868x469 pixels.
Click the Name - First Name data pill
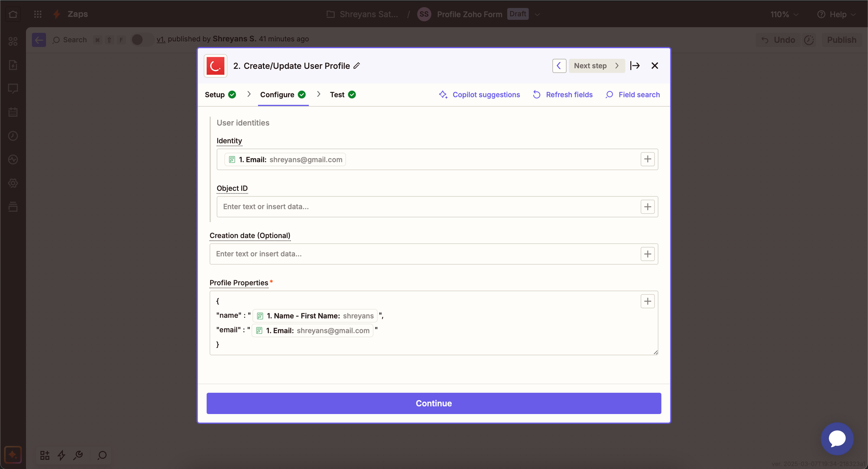[x=315, y=316]
